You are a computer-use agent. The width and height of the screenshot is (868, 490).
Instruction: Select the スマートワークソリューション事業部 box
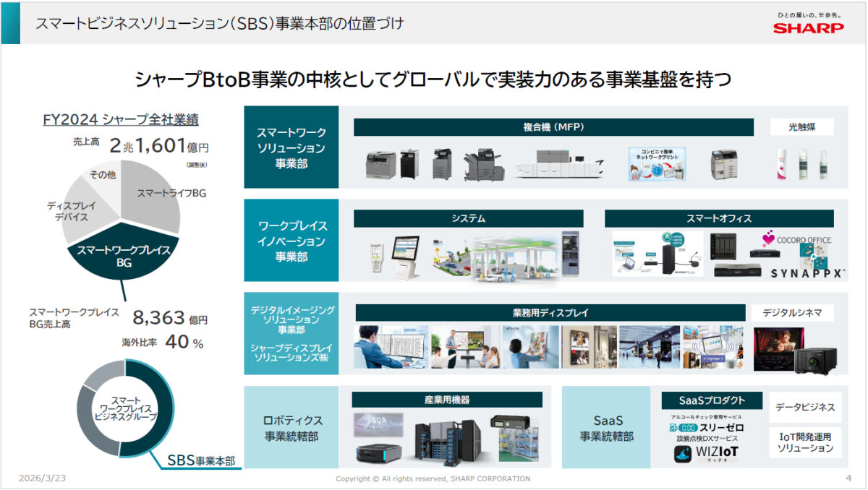(x=292, y=148)
